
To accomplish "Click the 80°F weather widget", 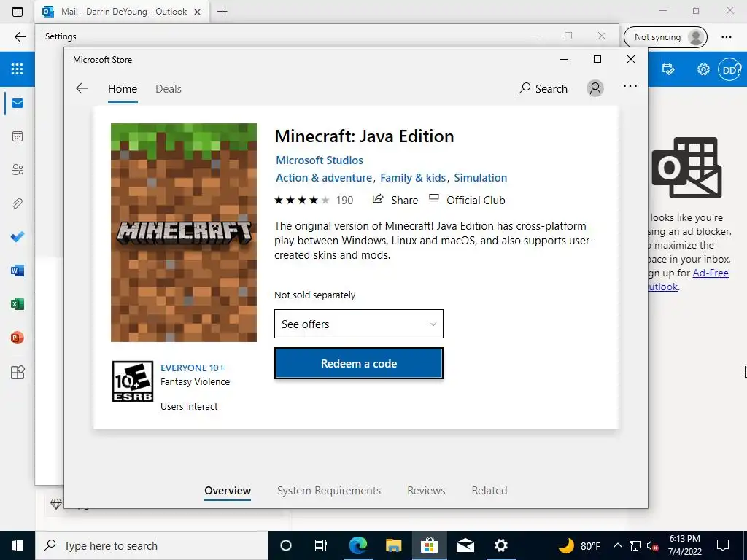I will pos(579,545).
